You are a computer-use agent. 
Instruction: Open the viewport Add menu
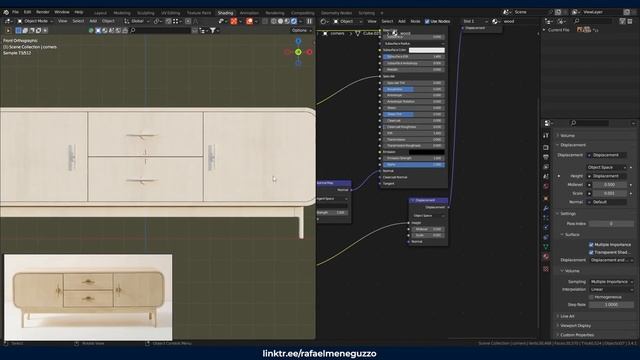click(x=93, y=21)
